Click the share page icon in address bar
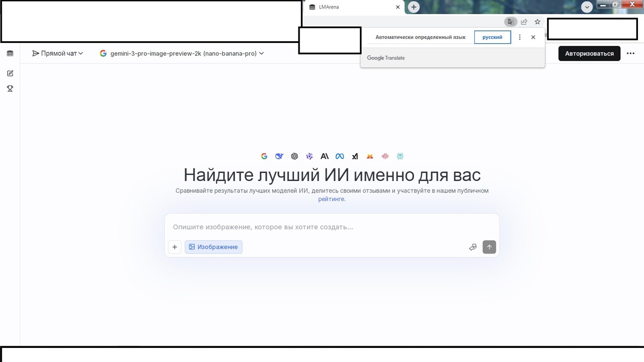 pyautogui.click(x=524, y=22)
